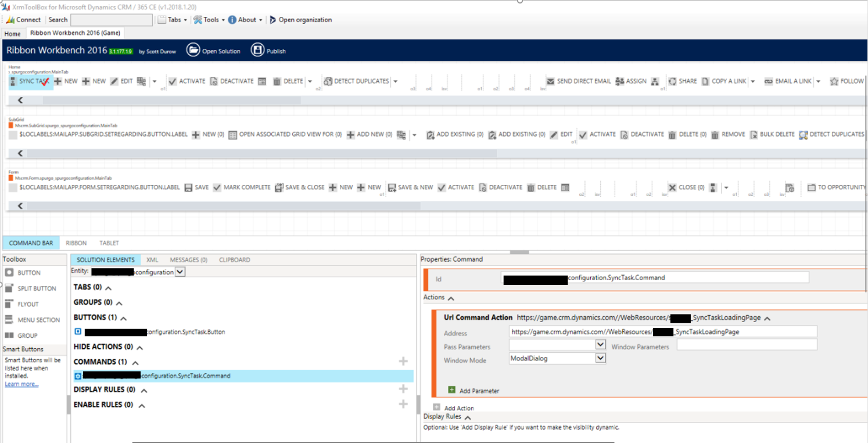Select the ASSIGN command

pos(631,81)
